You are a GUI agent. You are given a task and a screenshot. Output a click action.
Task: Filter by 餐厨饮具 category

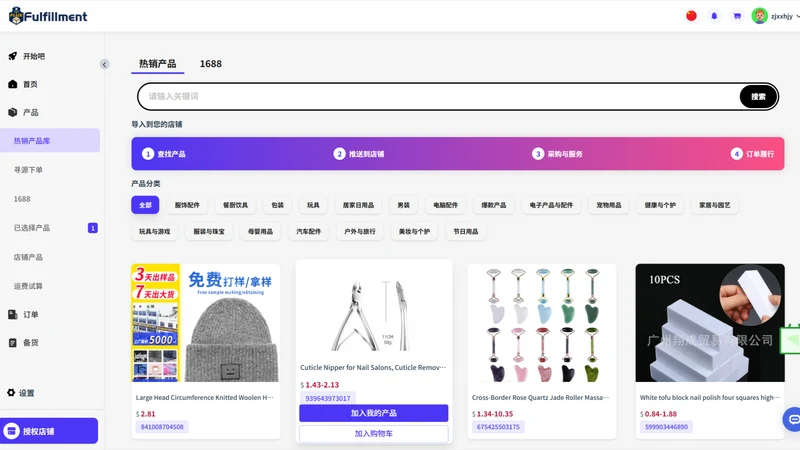235,205
